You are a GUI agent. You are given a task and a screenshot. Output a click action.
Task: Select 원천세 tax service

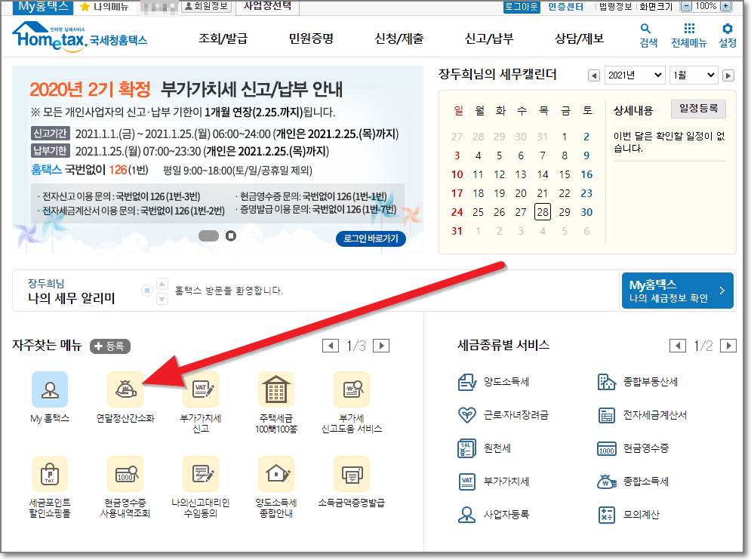485,448
